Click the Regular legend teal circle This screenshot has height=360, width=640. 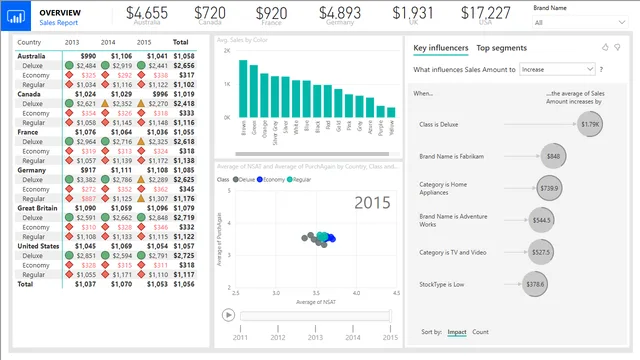[290, 180]
